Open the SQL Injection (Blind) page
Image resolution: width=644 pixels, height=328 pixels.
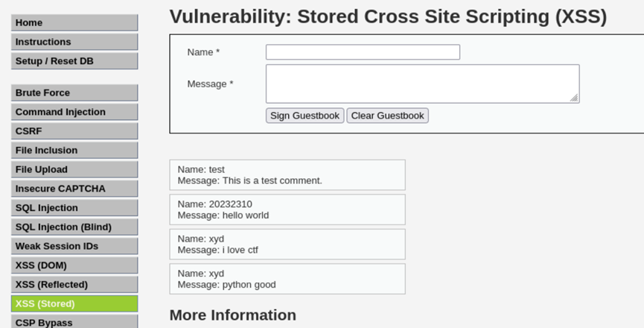tap(74, 227)
